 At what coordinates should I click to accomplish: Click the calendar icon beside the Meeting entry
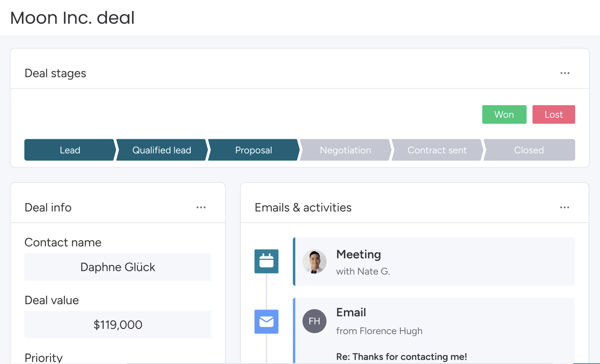266,261
